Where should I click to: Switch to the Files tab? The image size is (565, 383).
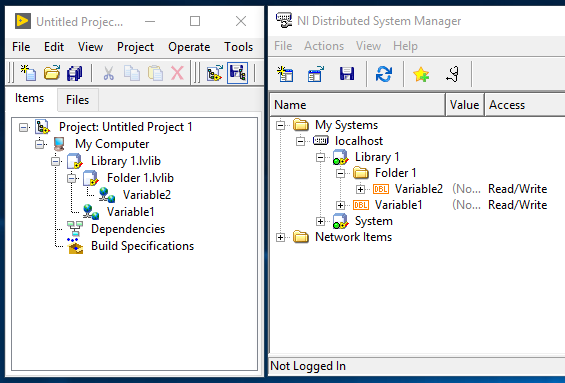tap(77, 100)
